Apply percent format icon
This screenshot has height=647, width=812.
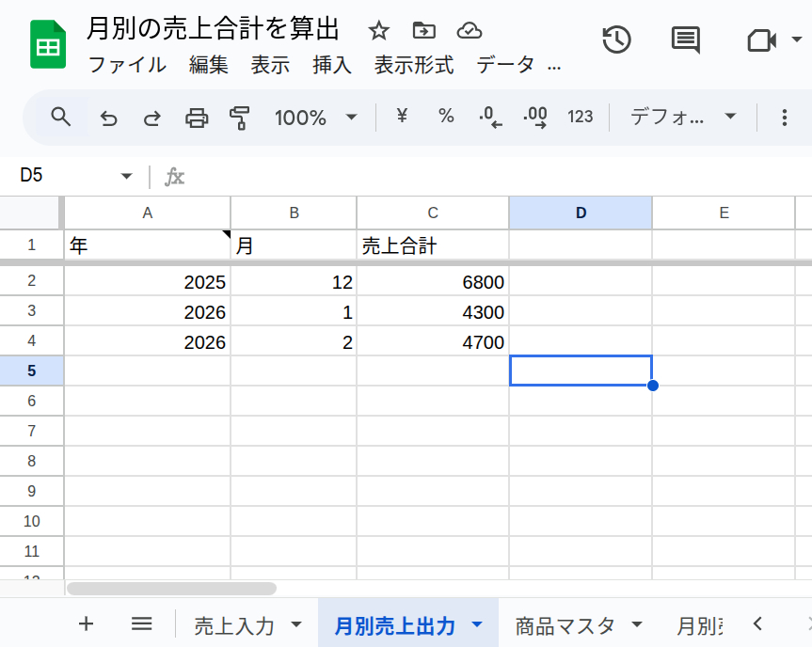(445, 117)
